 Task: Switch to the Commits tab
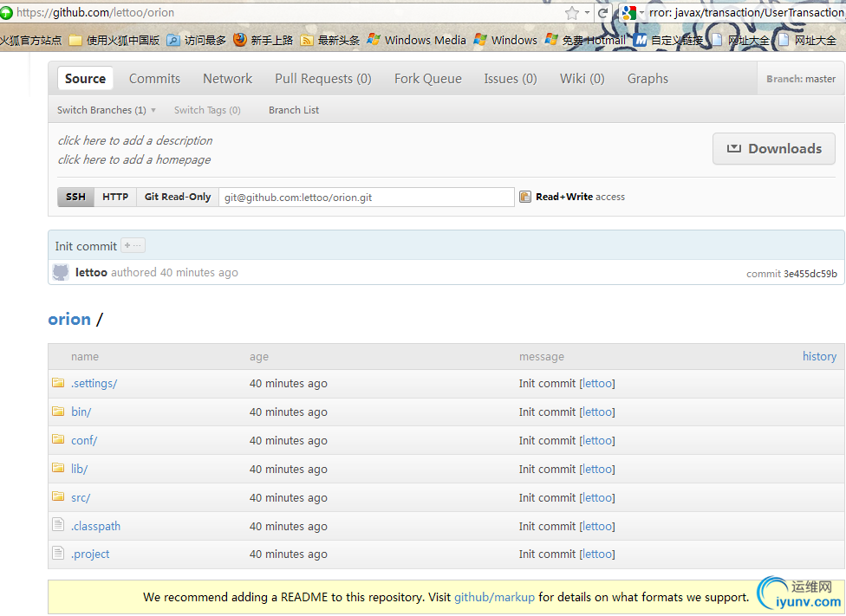[x=154, y=79]
